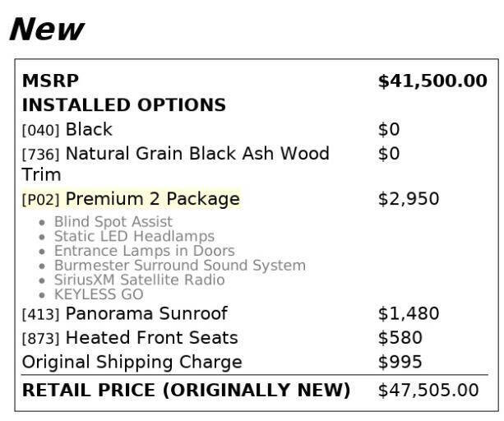Open the highlighted Premium 2 Package option

coord(131,199)
